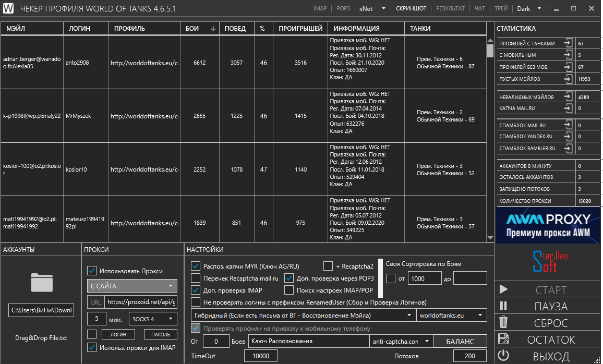Expand the SOCKS 4 proxy type dropdown
The width and height of the screenshot is (603, 364).
click(x=153, y=319)
